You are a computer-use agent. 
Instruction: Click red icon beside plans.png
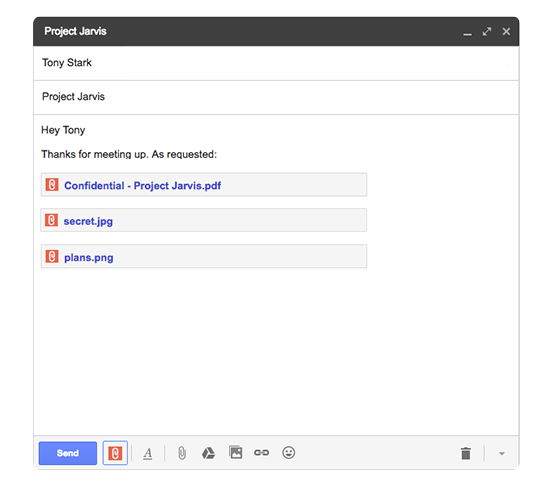(52, 256)
